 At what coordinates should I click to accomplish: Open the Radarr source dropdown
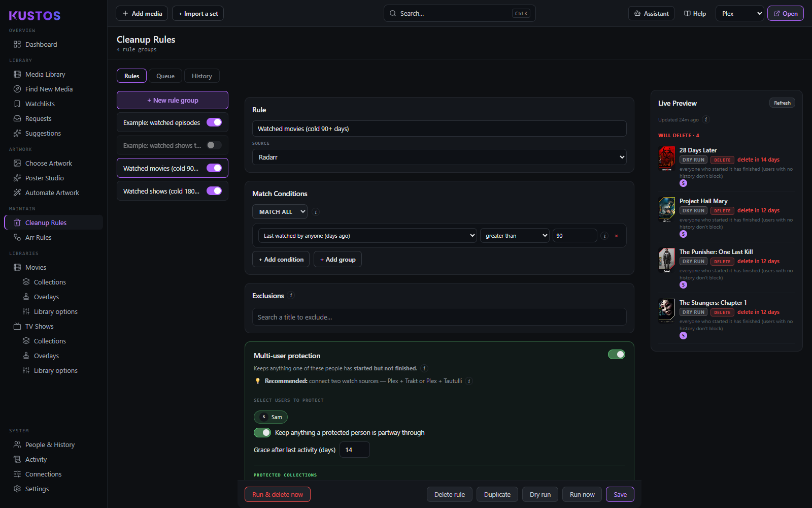click(x=439, y=157)
